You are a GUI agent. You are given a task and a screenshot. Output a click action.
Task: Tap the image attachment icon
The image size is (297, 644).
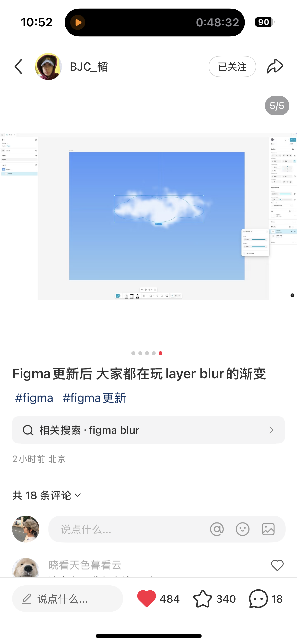pos(268,529)
